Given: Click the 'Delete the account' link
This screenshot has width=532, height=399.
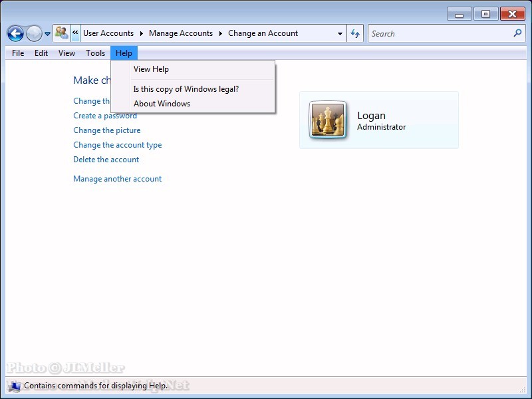Looking at the screenshot, I should click(x=106, y=160).
